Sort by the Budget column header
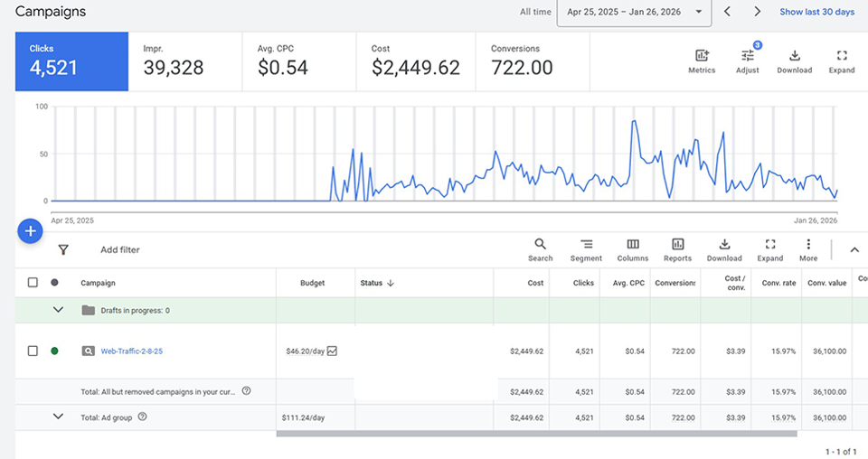Screen dimensions: 868x459 coord(312,283)
